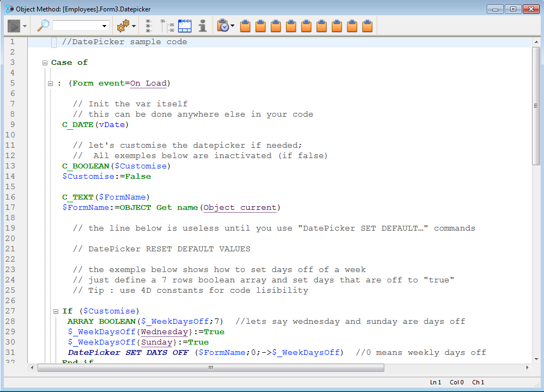This screenshot has height=392, width=544.
Task: Click the magnifying glass search icon
Action: [43, 26]
